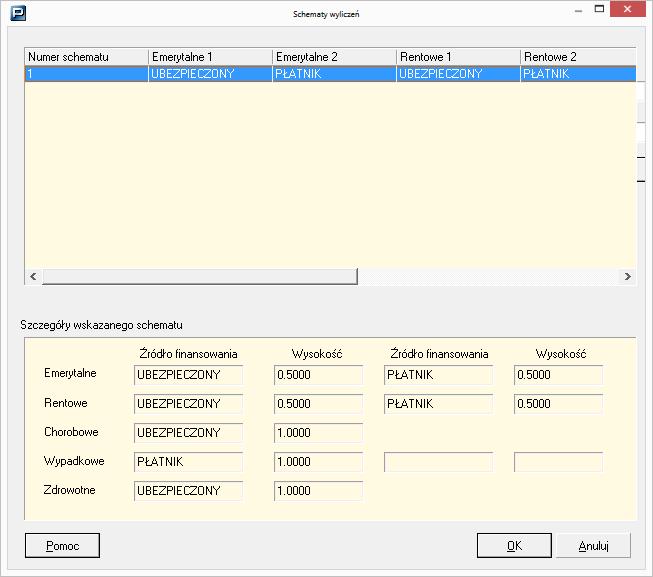Image resolution: width=653 pixels, height=577 pixels.
Task: Click PŁATNIK cell under Rentowe 2
Action: click(x=578, y=74)
